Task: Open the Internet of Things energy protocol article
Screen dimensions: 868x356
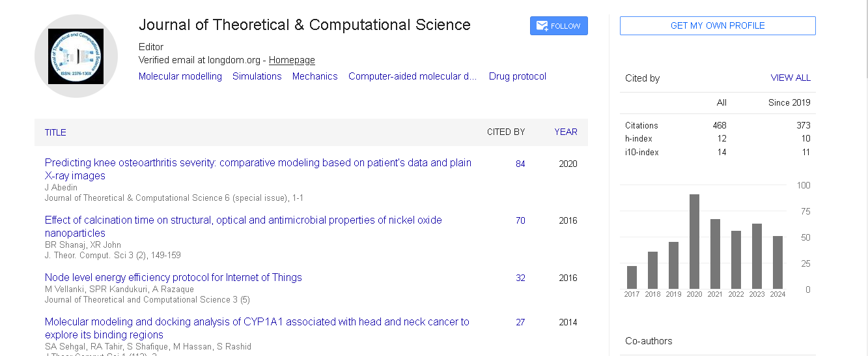Action: click(x=173, y=277)
